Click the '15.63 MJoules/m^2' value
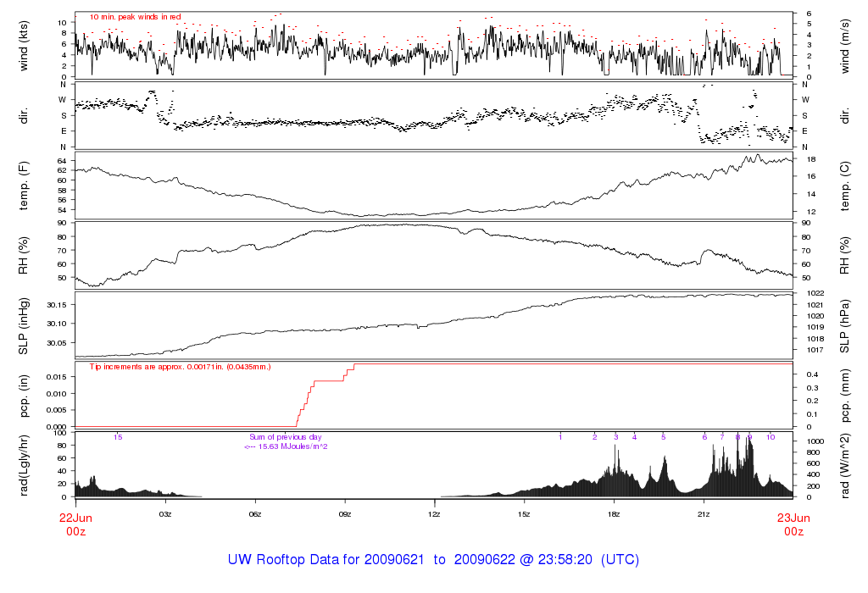This screenshot has height=593, width=868. 292,446
